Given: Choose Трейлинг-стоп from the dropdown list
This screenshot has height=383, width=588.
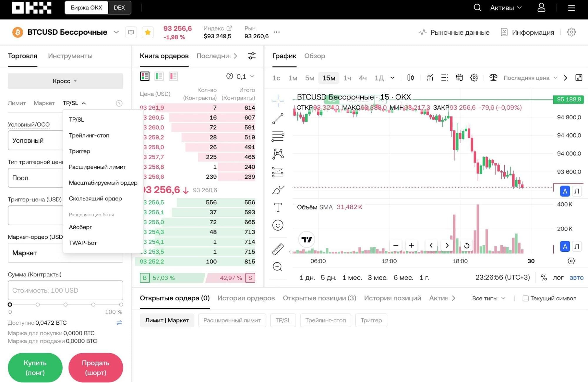Looking at the screenshot, I should 89,135.
